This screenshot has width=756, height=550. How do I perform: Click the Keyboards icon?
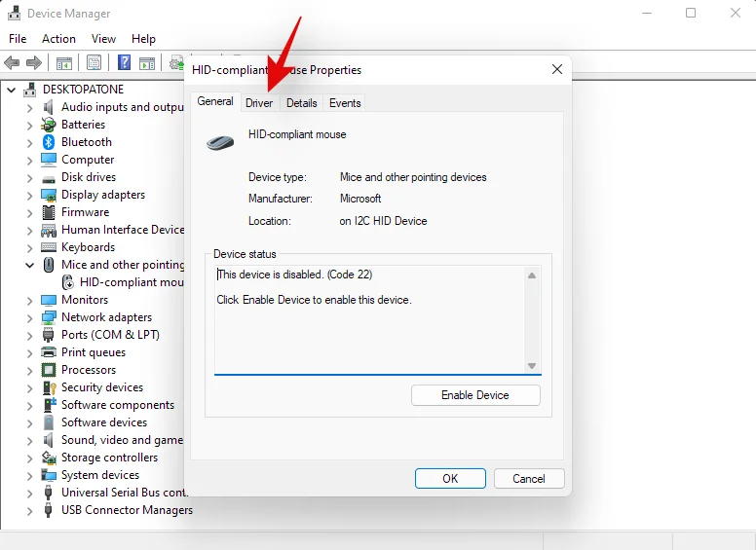48,247
